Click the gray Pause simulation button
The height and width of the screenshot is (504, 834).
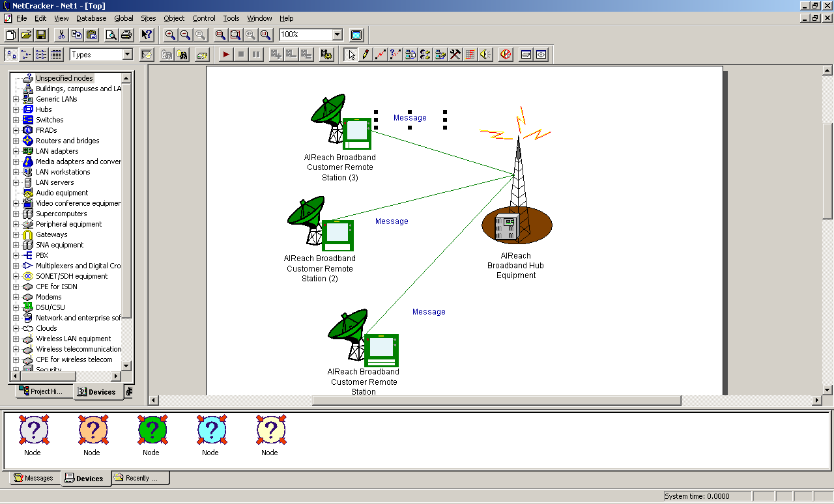point(256,55)
